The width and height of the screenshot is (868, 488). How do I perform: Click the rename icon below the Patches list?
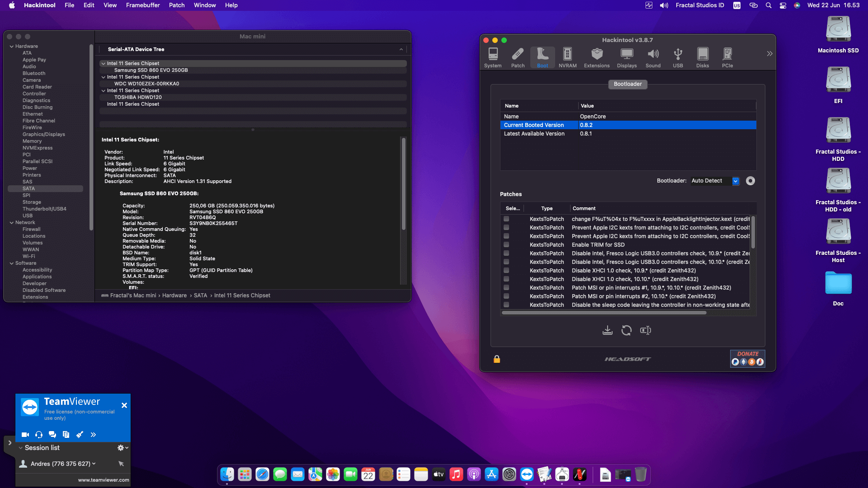click(646, 330)
